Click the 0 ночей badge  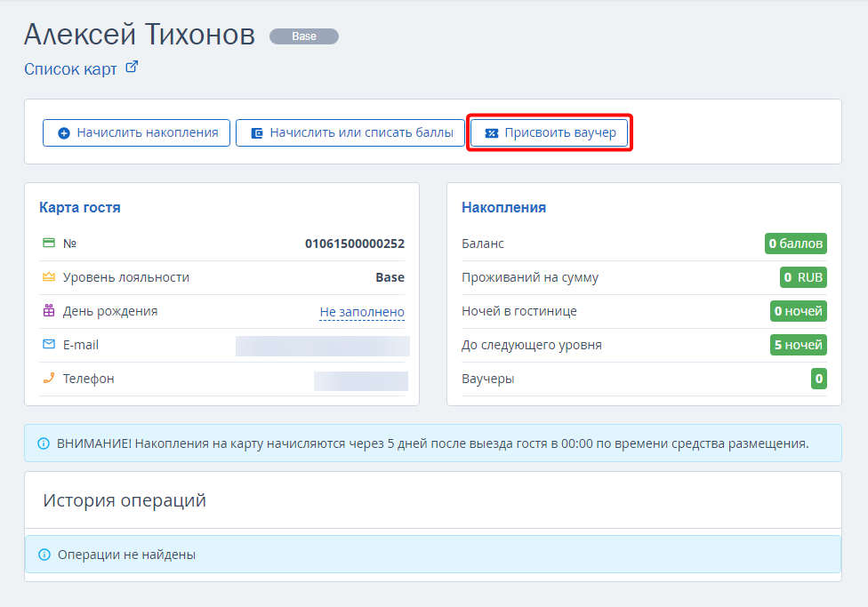coord(799,311)
